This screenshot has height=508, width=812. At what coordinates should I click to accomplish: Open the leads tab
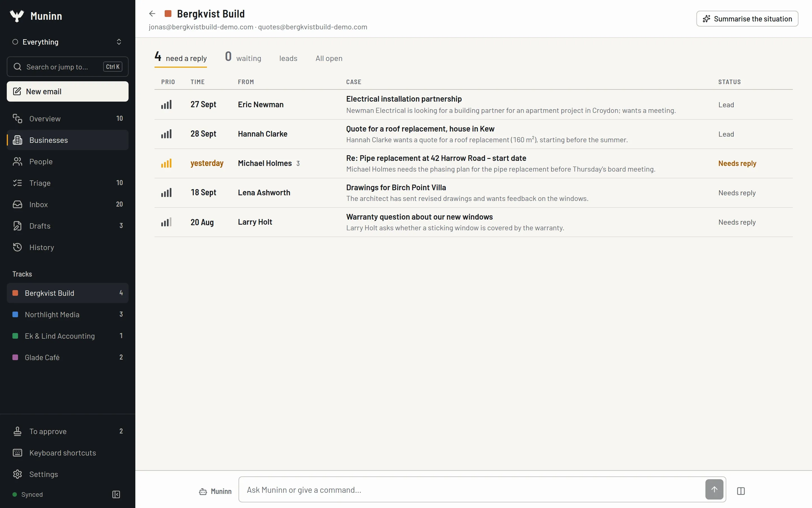coord(288,58)
